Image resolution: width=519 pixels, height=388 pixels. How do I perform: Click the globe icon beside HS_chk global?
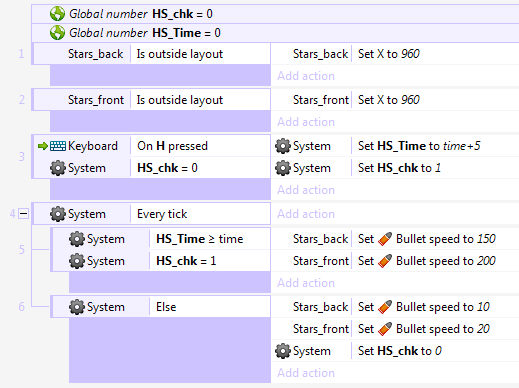pos(57,14)
